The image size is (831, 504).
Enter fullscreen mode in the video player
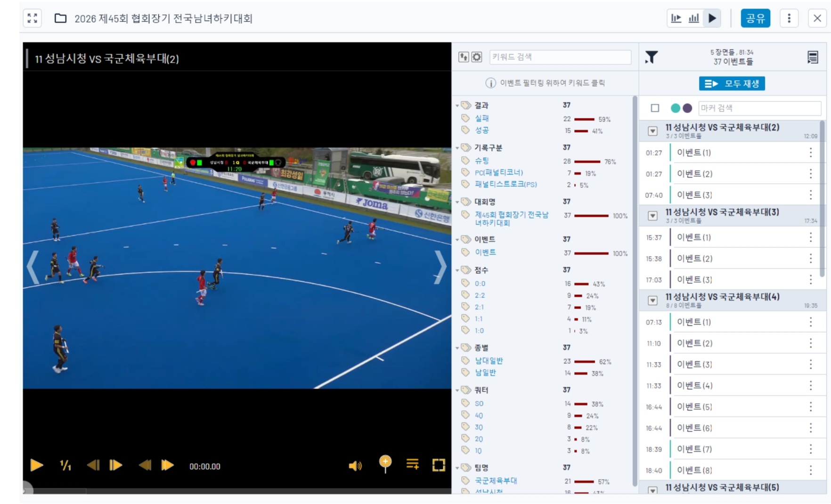[x=439, y=465]
